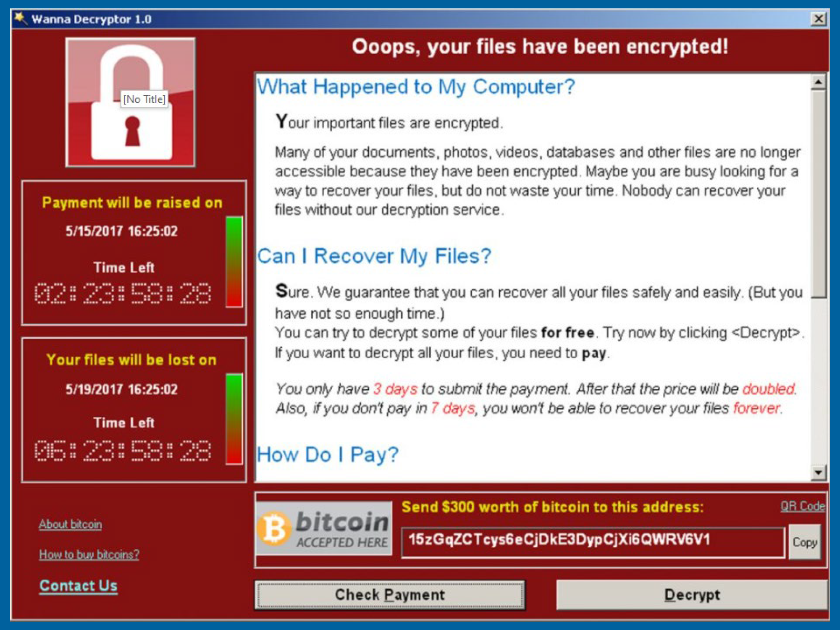The height and width of the screenshot is (630, 840).
Task: Click the payment raise countdown timer
Action: pyautogui.click(x=123, y=293)
